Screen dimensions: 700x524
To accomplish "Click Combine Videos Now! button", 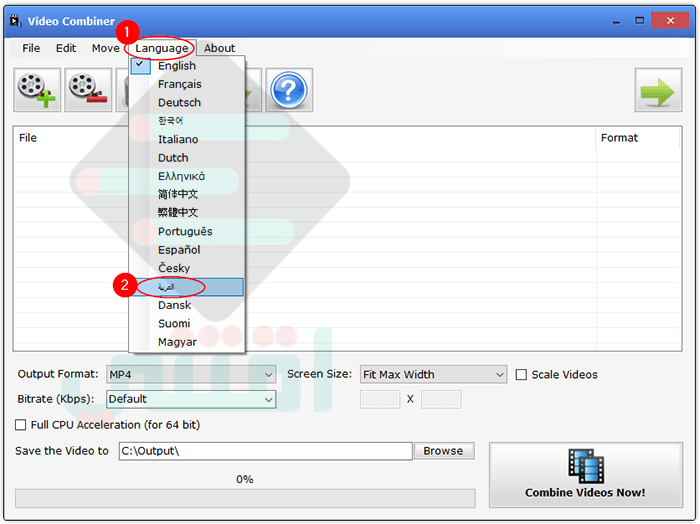I will pos(586,475).
